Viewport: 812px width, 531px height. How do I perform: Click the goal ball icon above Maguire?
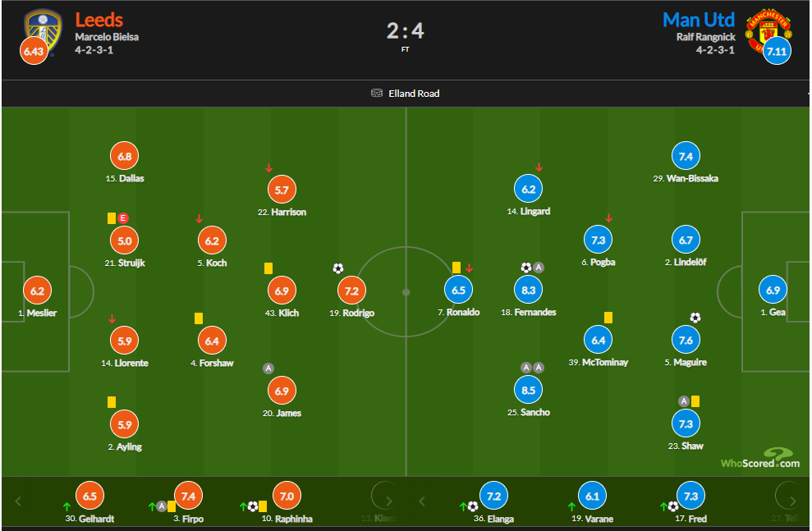[695, 318]
